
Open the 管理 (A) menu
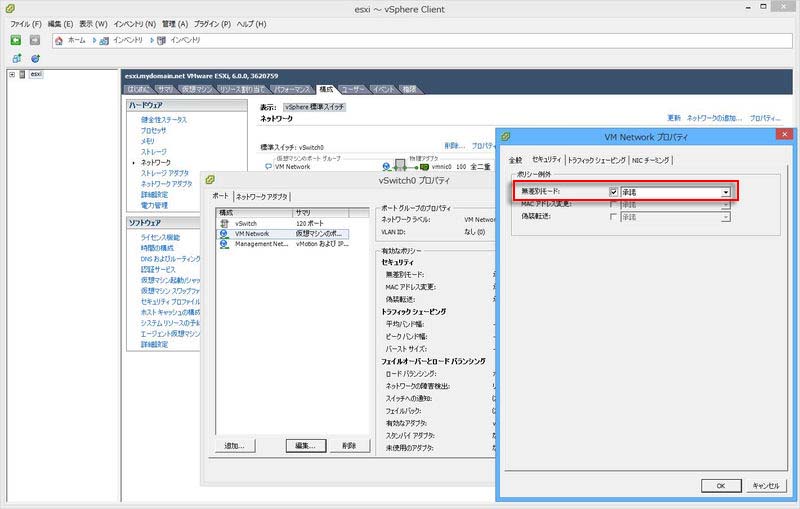(175, 24)
